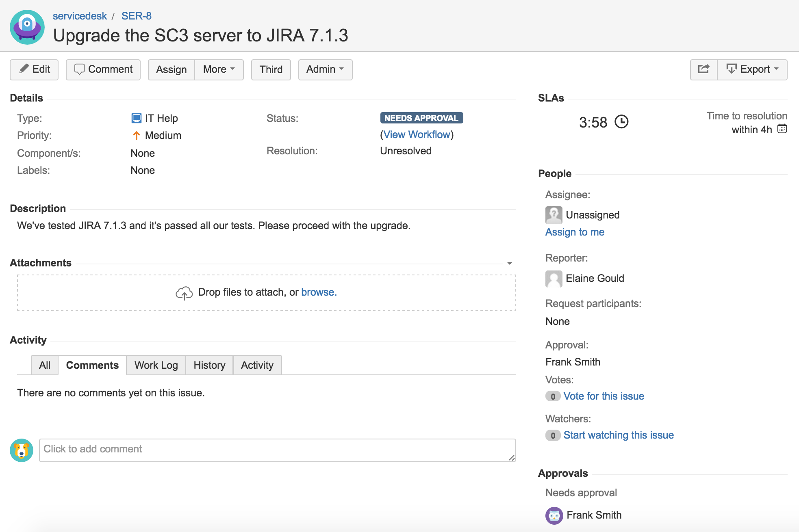Click Frank Smith's approver avatar
Screen dimensions: 799x532
coord(554,515)
